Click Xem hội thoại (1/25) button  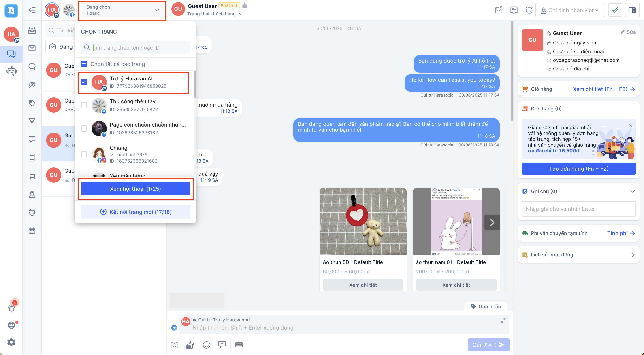click(x=136, y=189)
